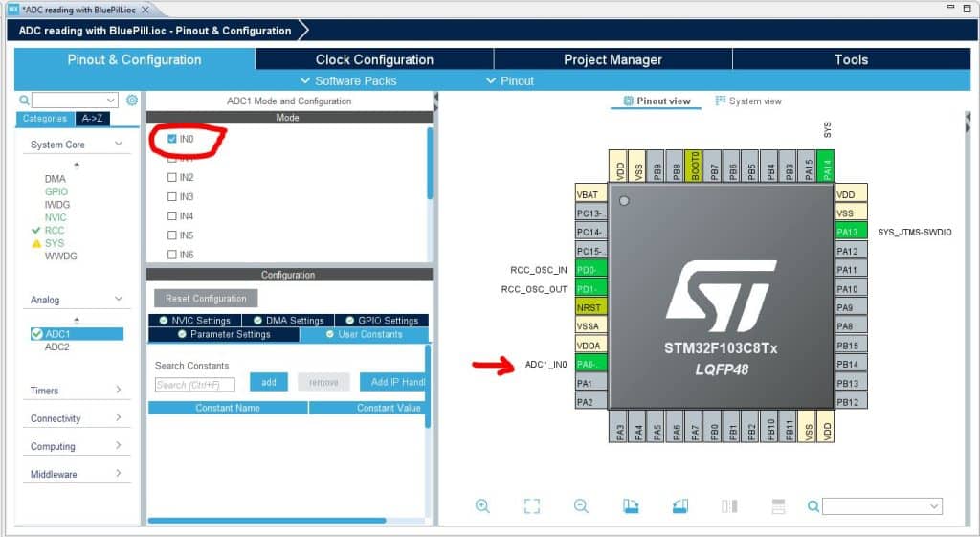Select RCC in System Core list
The width and height of the screenshot is (980, 537).
pos(55,230)
